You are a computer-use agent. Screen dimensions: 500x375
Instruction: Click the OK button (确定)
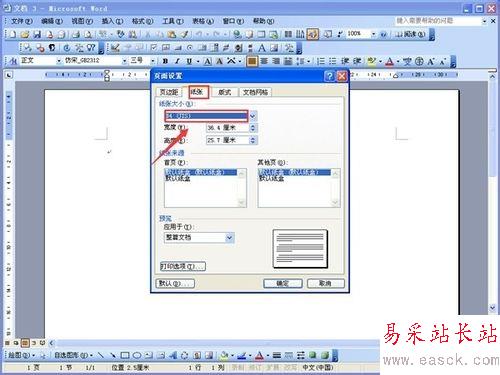tap(283, 283)
